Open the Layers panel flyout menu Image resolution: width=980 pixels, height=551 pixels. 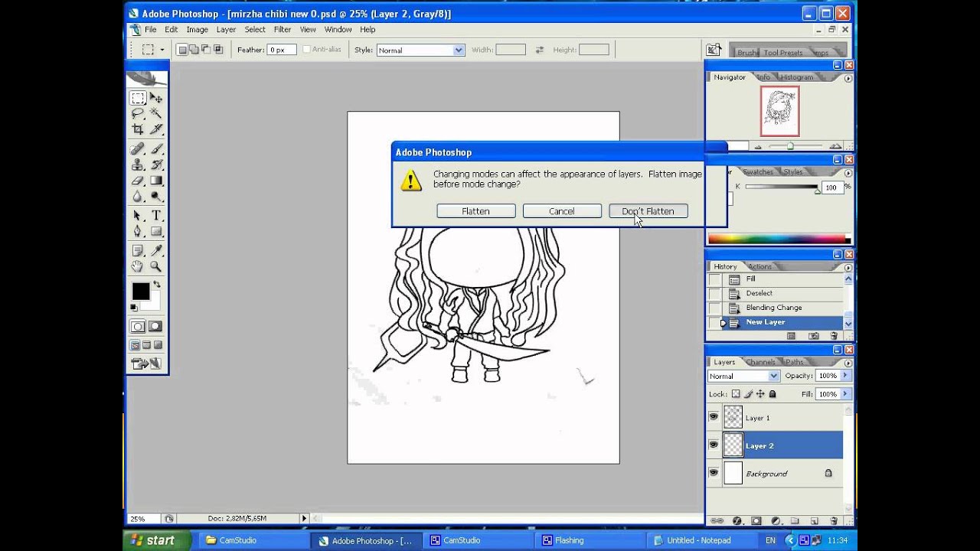point(848,363)
